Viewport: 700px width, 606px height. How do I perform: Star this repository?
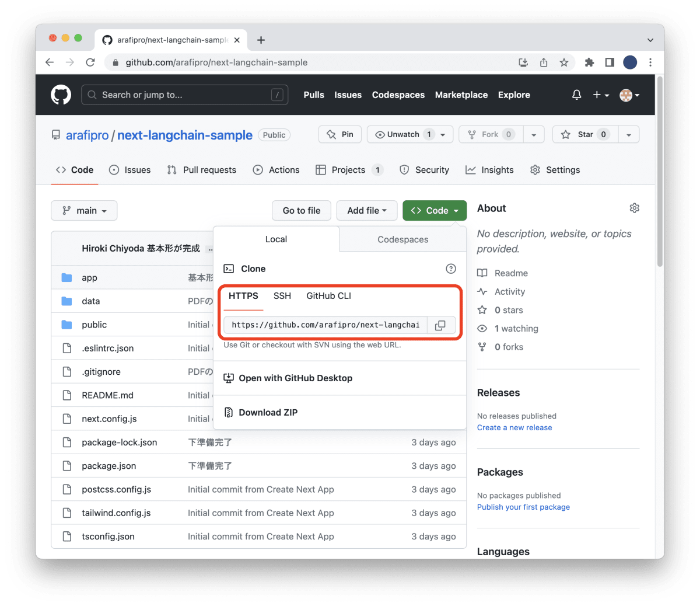pos(585,134)
